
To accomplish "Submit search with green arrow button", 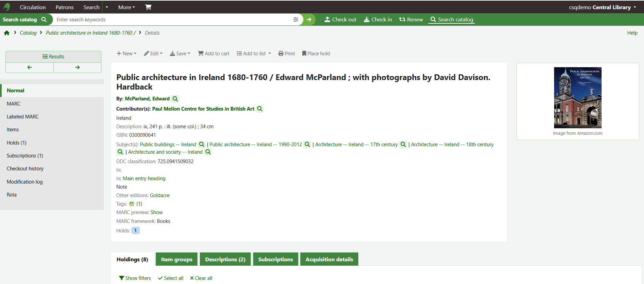I will pyautogui.click(x=309, y=20).
